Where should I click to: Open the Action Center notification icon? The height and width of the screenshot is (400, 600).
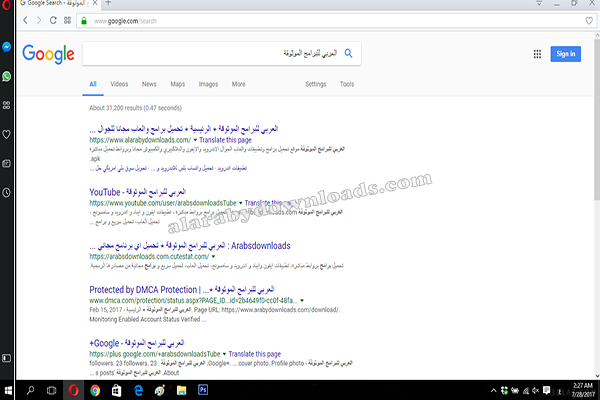tap(546, 390)
